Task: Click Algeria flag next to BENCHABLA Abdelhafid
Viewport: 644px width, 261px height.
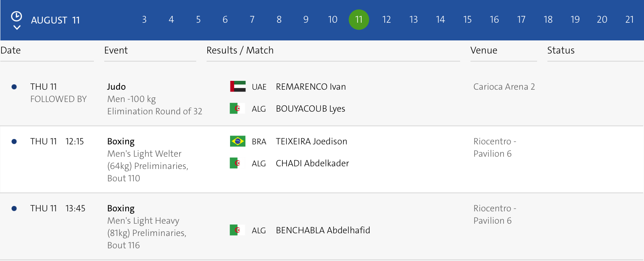Action: [237, 230]
